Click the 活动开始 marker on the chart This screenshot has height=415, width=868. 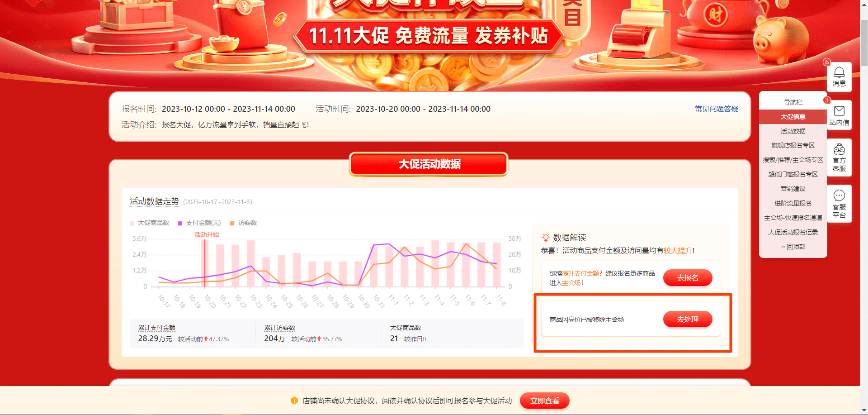(x=207, y=234)
